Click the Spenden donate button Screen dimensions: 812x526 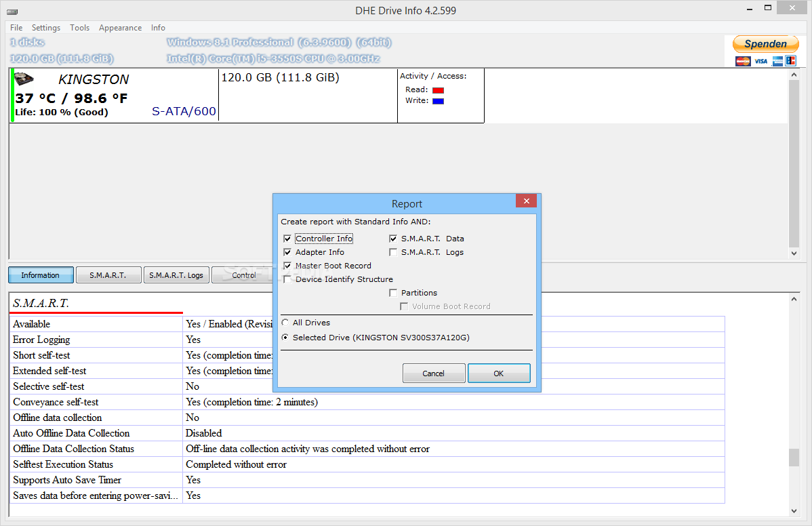pos(765,44)
